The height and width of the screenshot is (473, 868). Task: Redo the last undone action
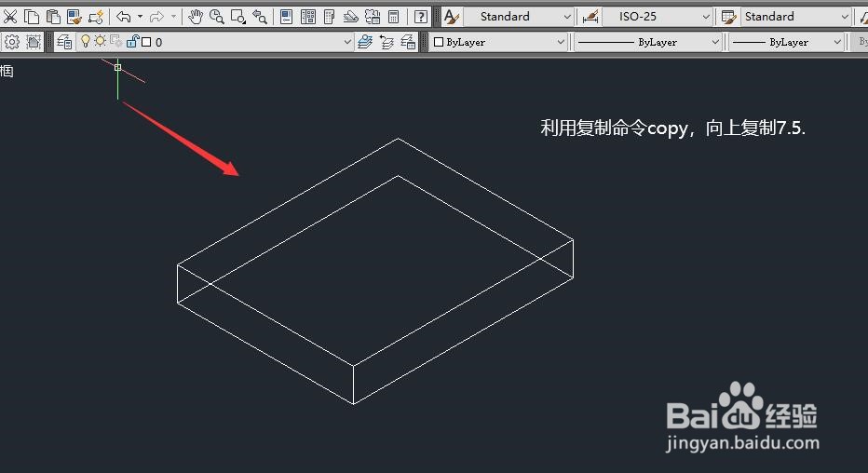(x=157, y=17)
